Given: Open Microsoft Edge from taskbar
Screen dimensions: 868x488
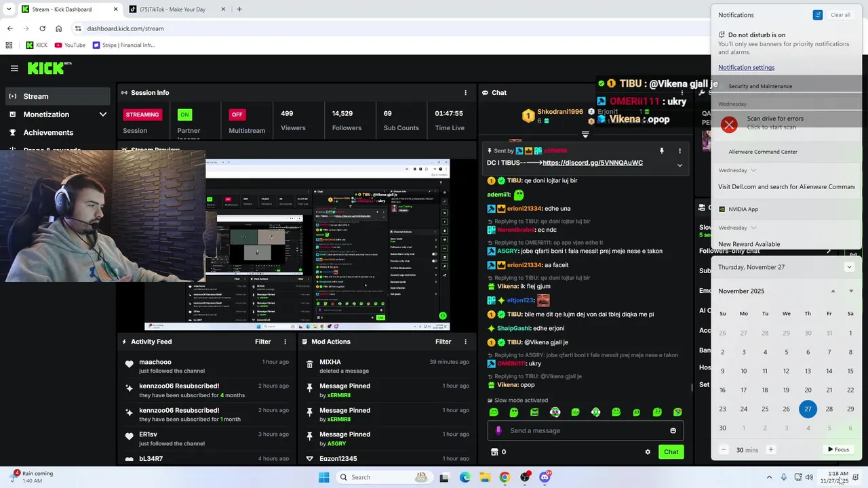Looking at the screenshot, I should click(x=465, y=477).
